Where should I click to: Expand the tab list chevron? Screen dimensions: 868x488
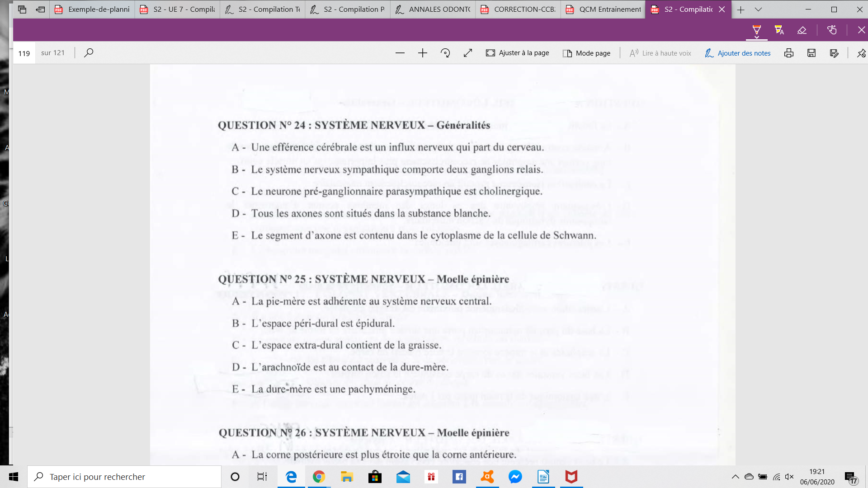(758, 9)
